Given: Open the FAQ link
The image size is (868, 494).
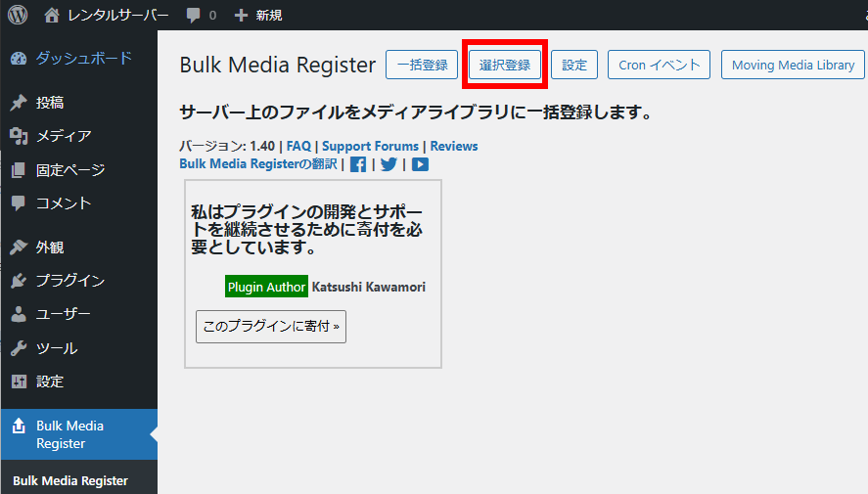Looking at the screenshot, I should [x=298, y=146].
